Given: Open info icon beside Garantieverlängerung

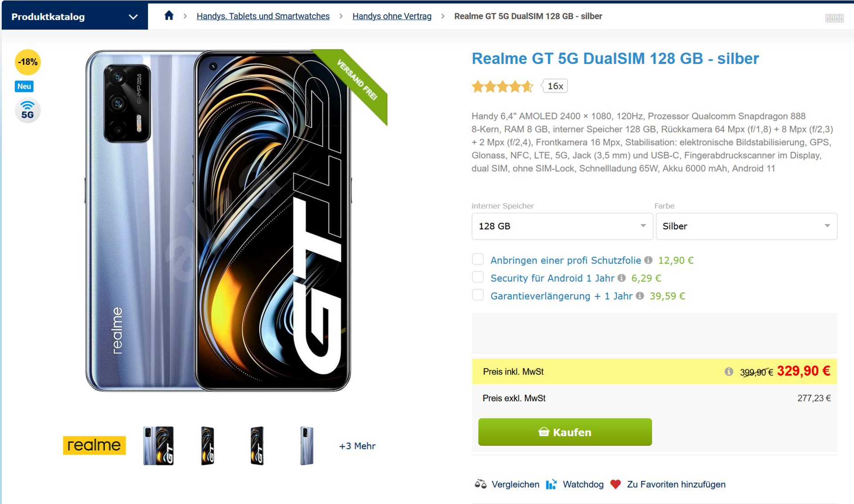Looking at the screenshot, I should coord(640,296).
